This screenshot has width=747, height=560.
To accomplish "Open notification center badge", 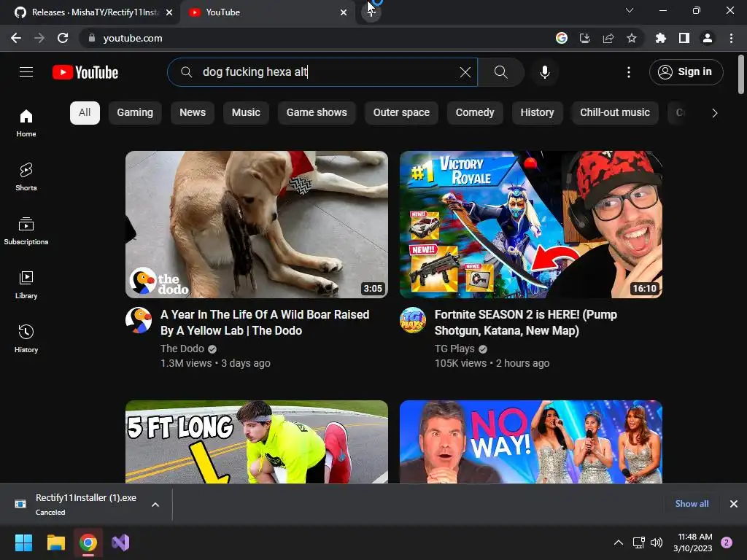I will [x=727, y=542].
